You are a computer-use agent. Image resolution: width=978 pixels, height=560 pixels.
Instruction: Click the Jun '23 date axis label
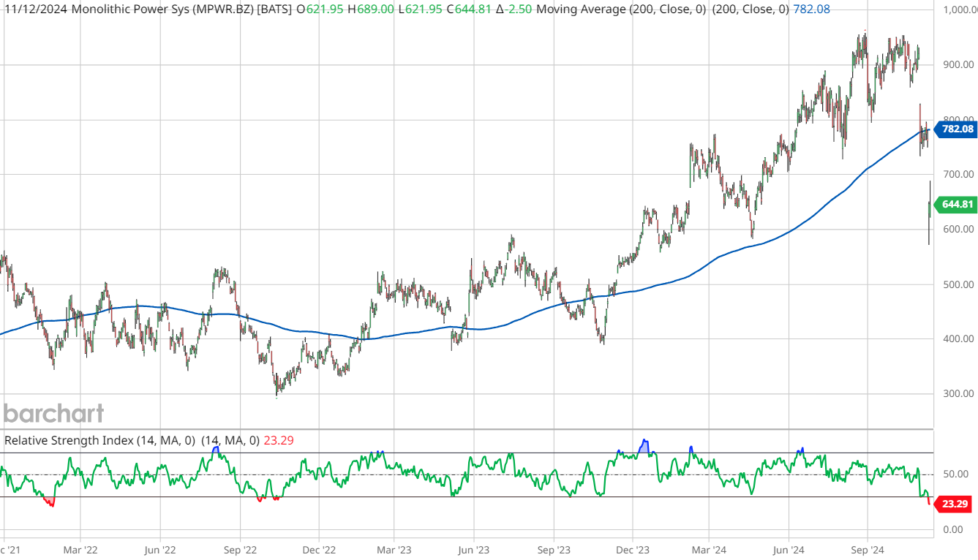pos(475,548)
